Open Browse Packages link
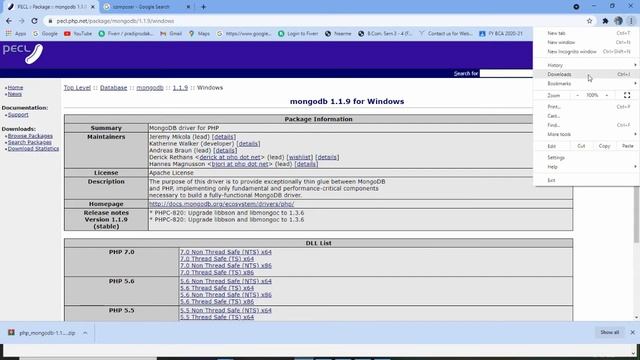The image size is (640, 360). pyautogui.click(x=30, y=136)
